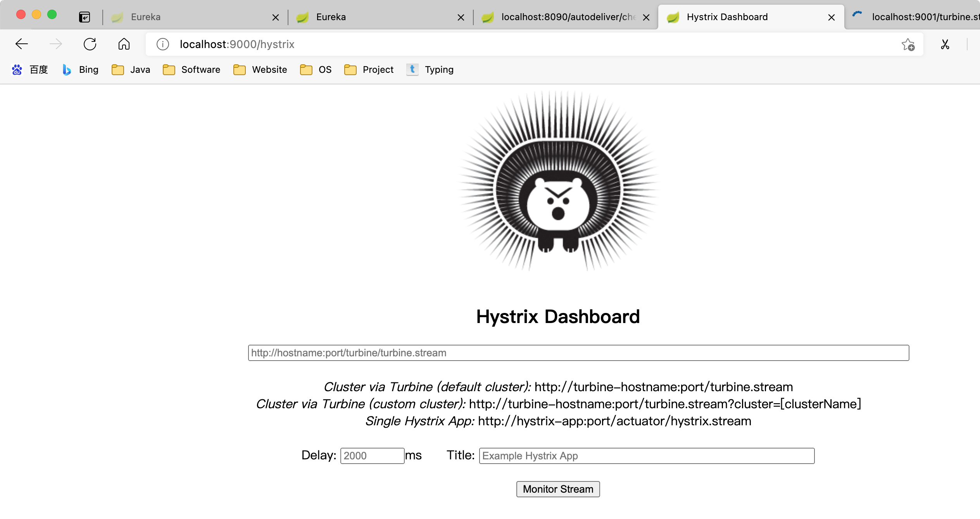Open the Typing bookmark
Viewport: 980px width, 519px height.
point(430,70)
